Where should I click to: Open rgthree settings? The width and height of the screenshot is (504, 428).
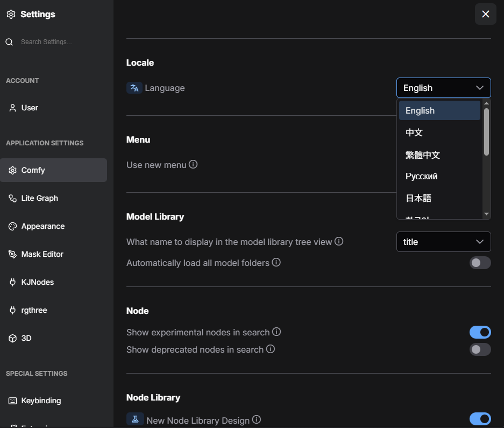(53, 310)
